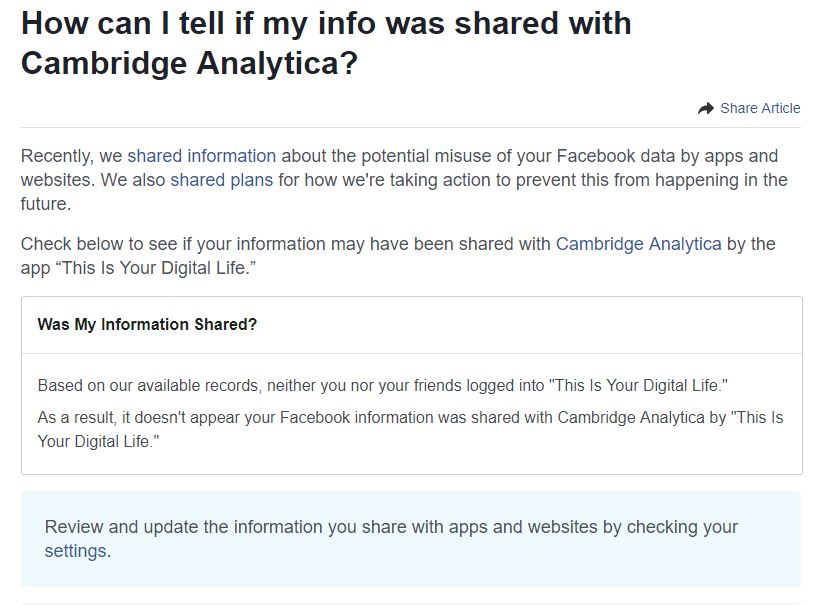819x605 pixels.
Task: Click the "As a result" result sentence
Action: [411, 429]
